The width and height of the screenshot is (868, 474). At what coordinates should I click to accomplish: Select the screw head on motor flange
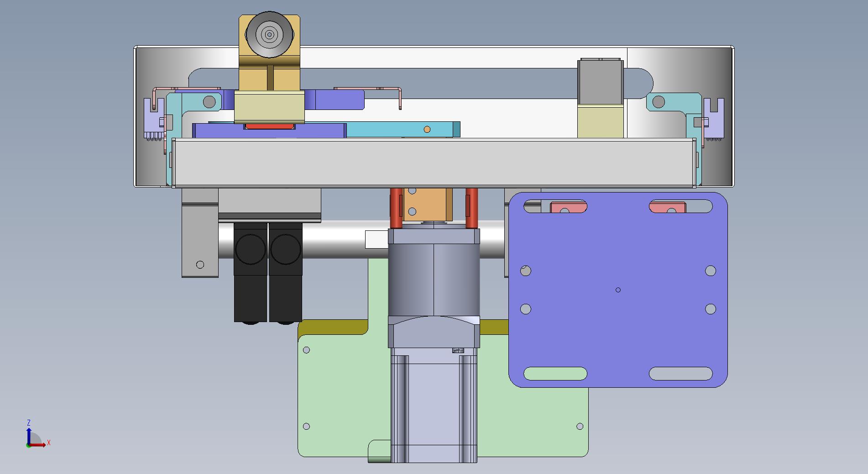click(x=458, y=350)
